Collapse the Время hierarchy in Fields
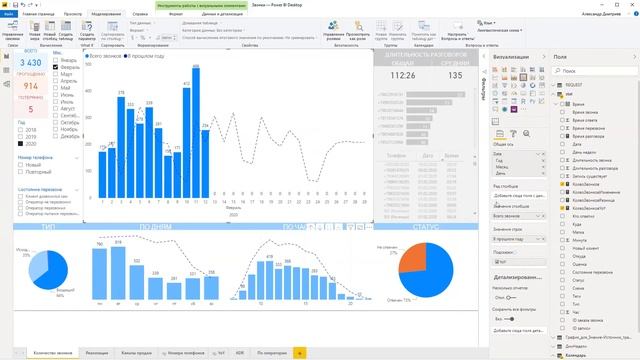640x360 pixels. point(556,104)
